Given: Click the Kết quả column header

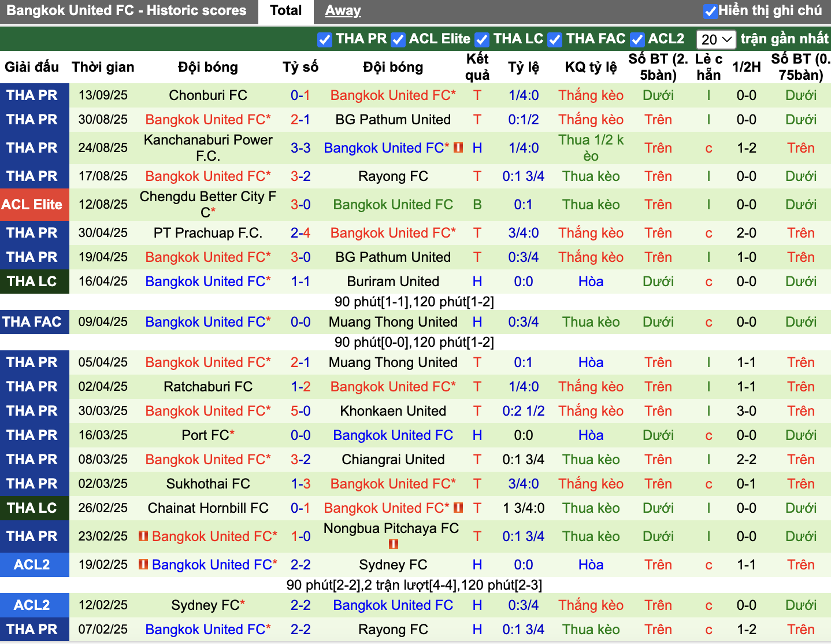Looking at the screenshot, I should coord(477,67).
